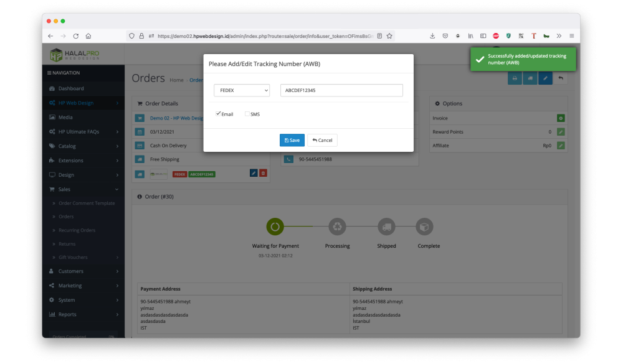
Task: Cancel the tracking number dialog
Action: coord(322,141)
